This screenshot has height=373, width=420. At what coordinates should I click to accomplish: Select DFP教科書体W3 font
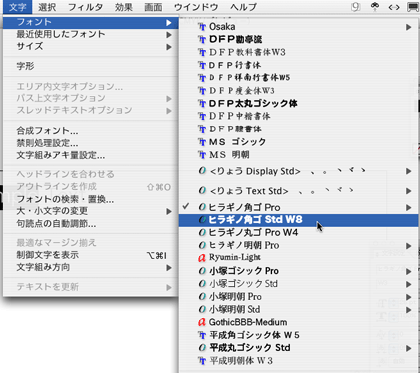tap(299, 52)
